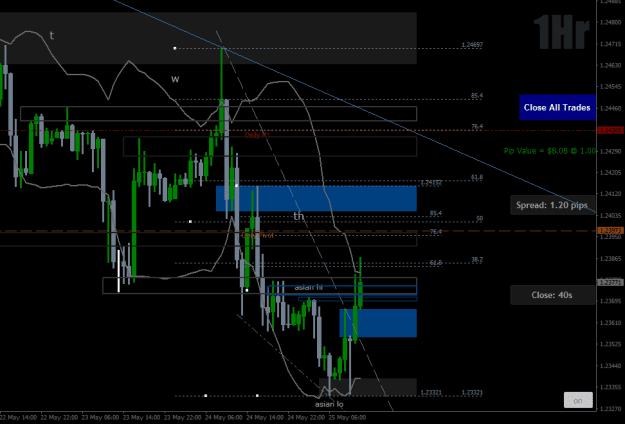Screen dimensions: 625x424
Task: Click the 1.23525 price axis value
Action: (x=610, y=344)
